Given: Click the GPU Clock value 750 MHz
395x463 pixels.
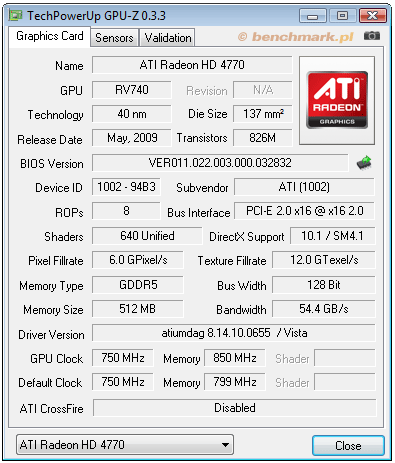Looking at the screenshot, I should coord(123,358).
